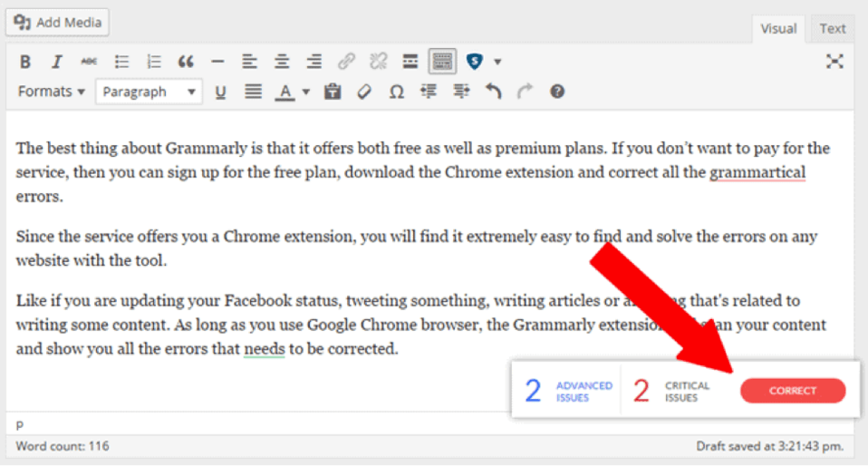Screen dimensions: 868x466
Task: Redo the last change
Action: [525, 92]
